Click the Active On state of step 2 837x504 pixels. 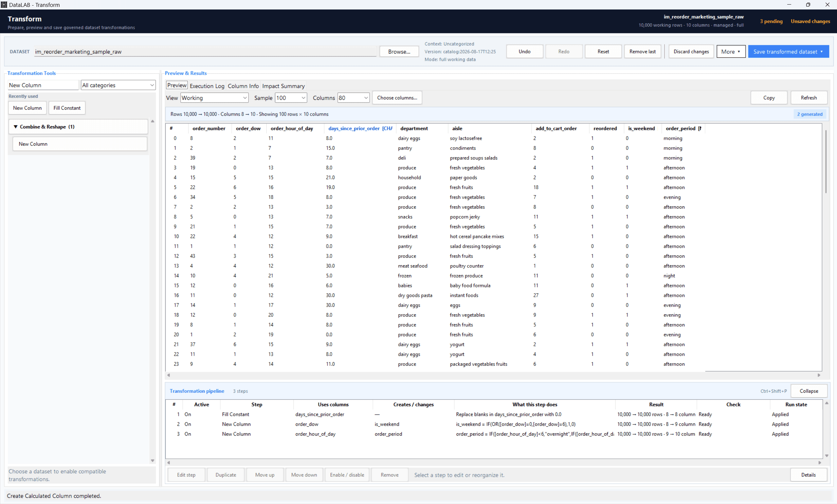point(188,424)
